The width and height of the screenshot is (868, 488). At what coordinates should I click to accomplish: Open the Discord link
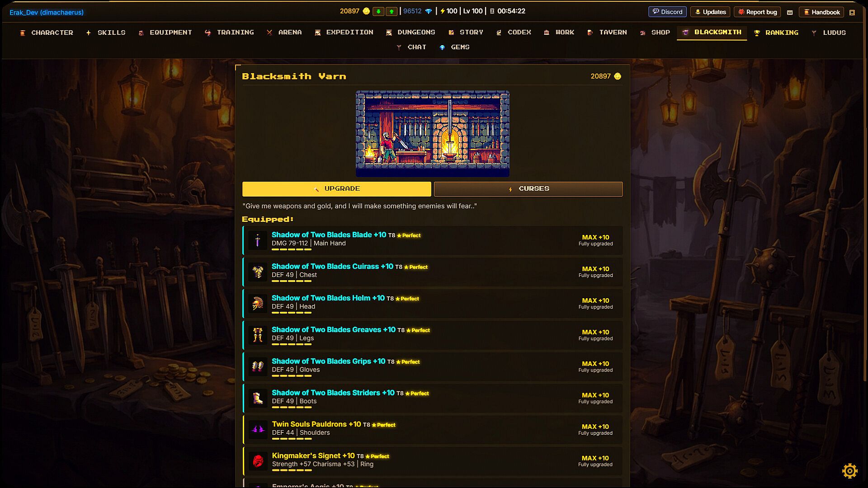[x=668, y=12]
